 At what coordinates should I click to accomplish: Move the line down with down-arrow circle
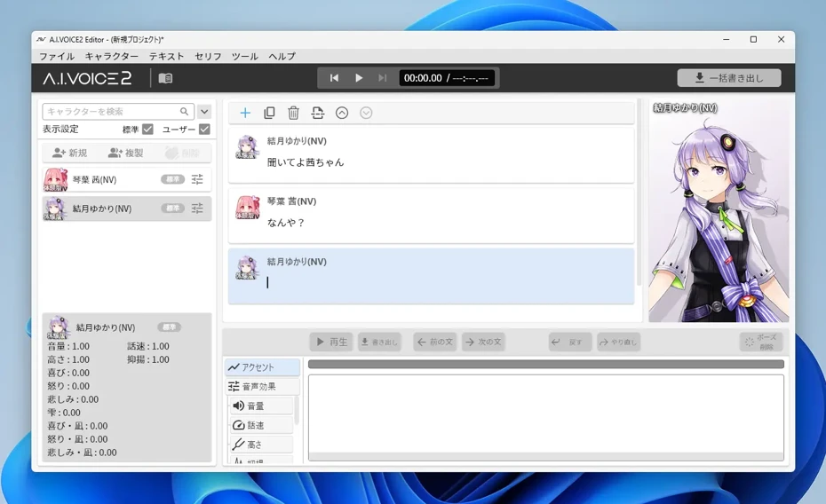(x=366, y=113)
